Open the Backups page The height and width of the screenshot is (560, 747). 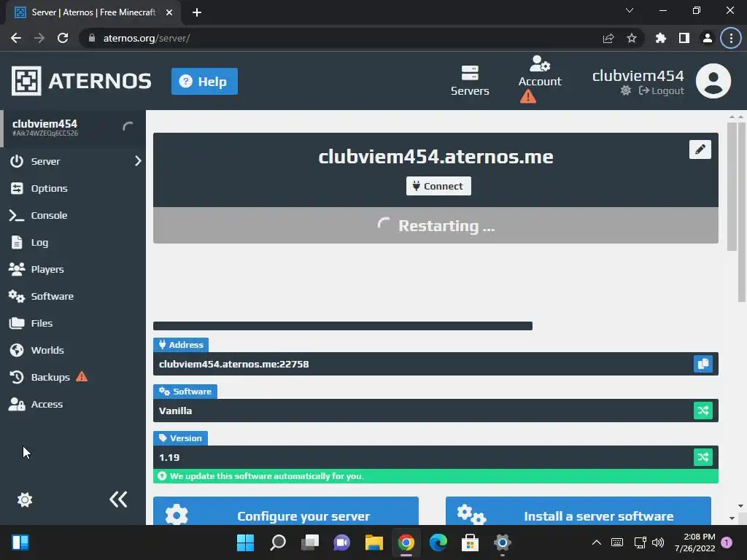pyautogui.click(x=50, y=377)
